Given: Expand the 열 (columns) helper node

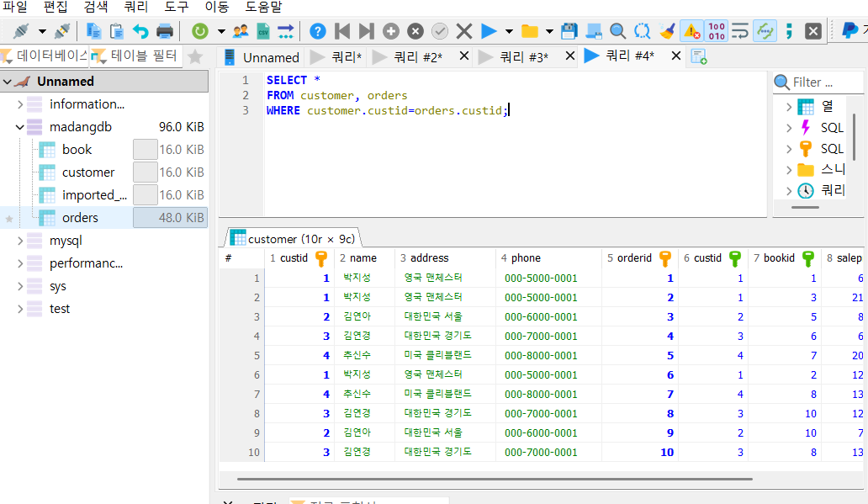Looking at the screenshot, I should tap(789, 107).
